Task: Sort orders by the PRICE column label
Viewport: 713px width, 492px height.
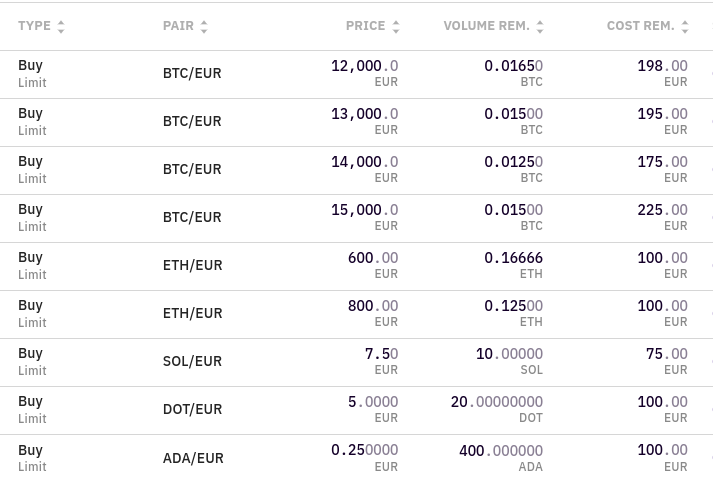Action: click(365, 26)
